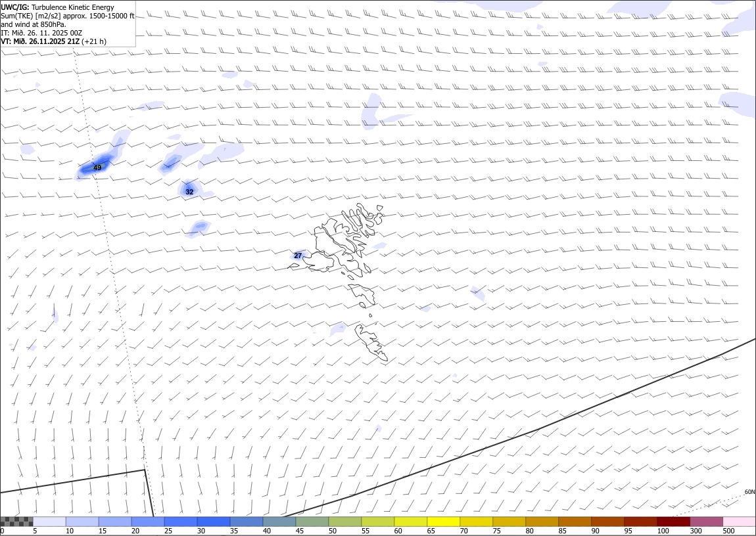Viewport: 756px width, 536px height.
Task: Click the legend tick label 500
Action: click(x=728, y=531)
